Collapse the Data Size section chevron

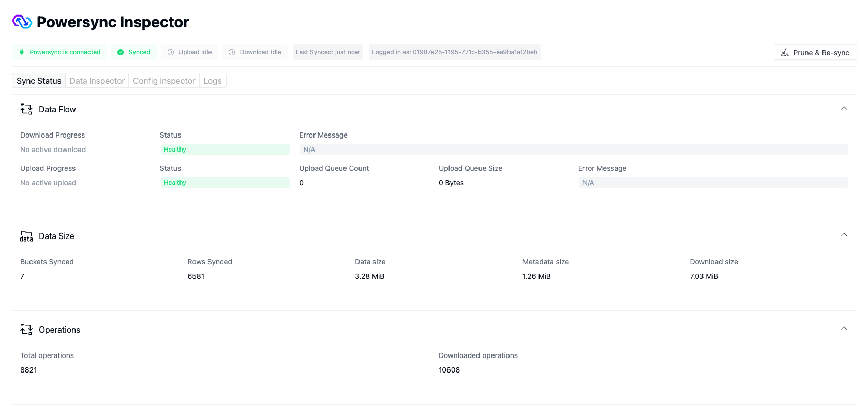(x=844, y=235)
